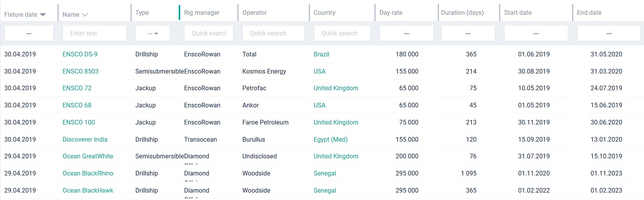Open the Ocean BlackRhino link

coord(88,174)
